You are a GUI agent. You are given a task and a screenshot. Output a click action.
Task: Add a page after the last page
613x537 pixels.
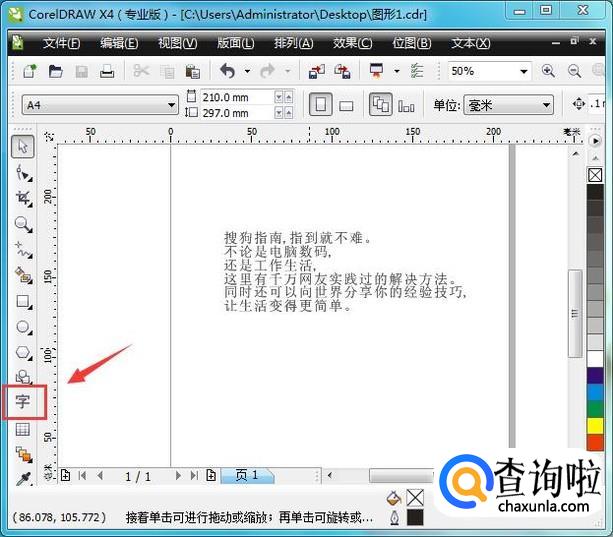pos(211,475)
